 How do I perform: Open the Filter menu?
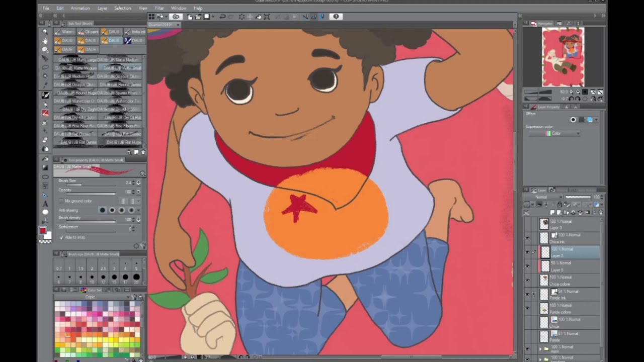(x=159, y=8)
